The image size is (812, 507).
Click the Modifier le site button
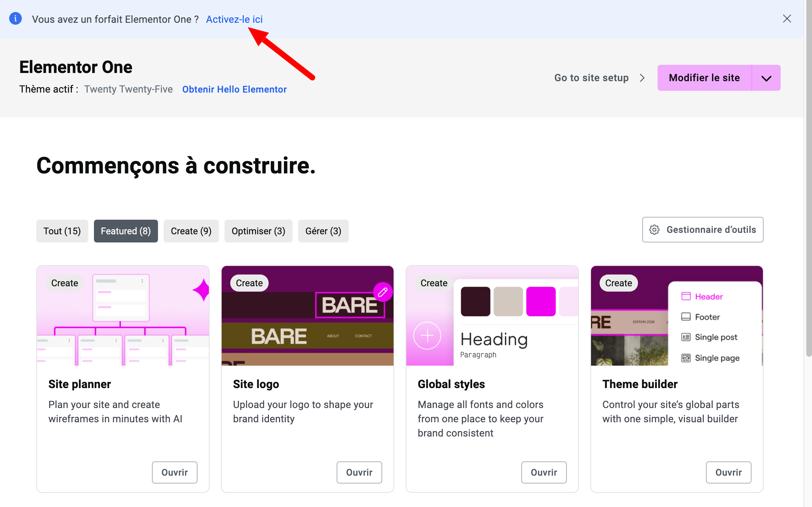(705, 78)
